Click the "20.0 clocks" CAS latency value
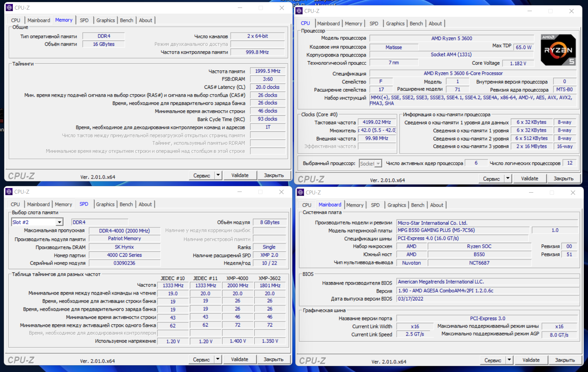Image resolution: width=588 pixels, height=372 pixels. (268, 87)
